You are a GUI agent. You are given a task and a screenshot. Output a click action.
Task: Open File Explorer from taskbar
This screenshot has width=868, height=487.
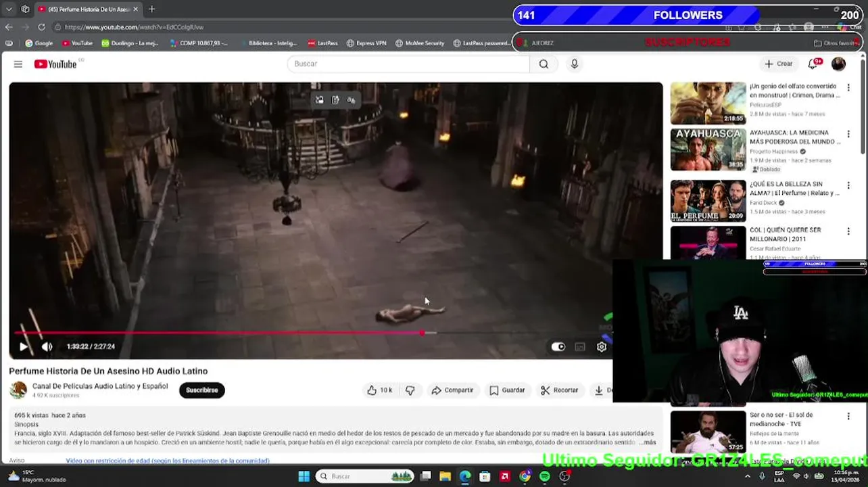[445, 476]
